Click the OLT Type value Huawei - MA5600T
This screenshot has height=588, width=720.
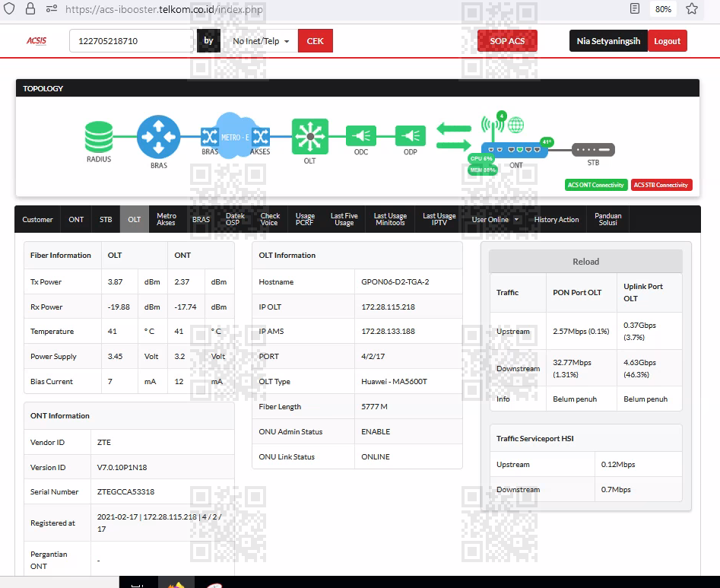click(x=394, y=381)
